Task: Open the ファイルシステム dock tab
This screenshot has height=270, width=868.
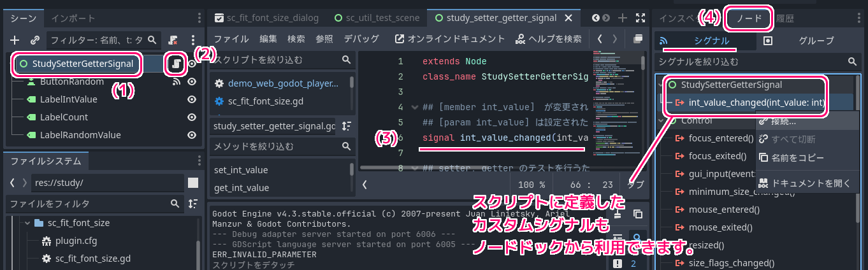Action: (x=46, y=160)
